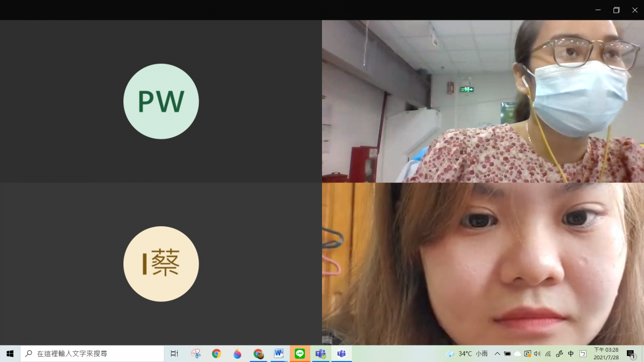Switch to the LINE app in taskbar
The image size is (644, 362).
coord(299,353)
